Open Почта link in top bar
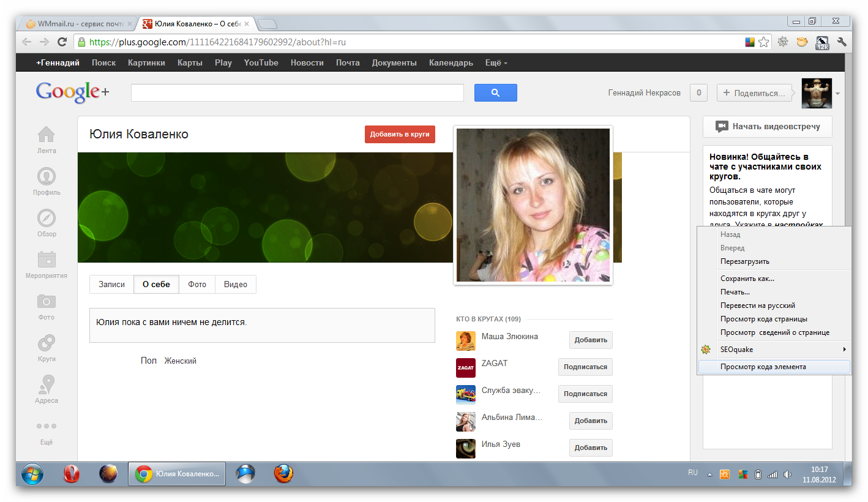 point(348,62)
